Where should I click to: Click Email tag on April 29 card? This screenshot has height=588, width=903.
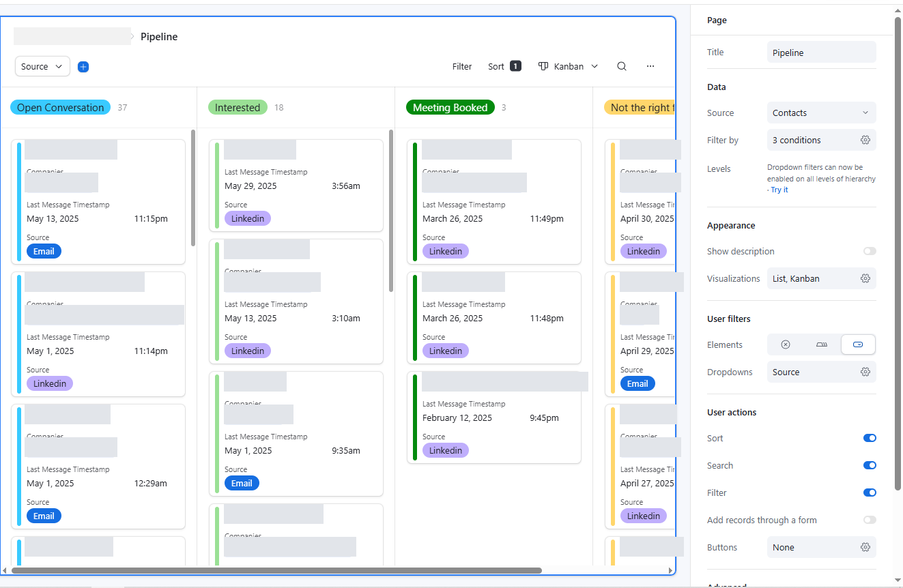(638, 383)
